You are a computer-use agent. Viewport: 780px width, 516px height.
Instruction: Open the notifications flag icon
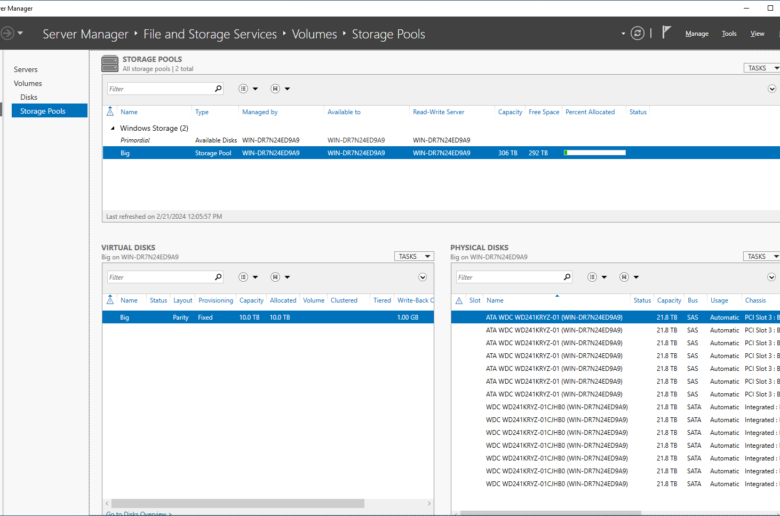coord(666,33)
